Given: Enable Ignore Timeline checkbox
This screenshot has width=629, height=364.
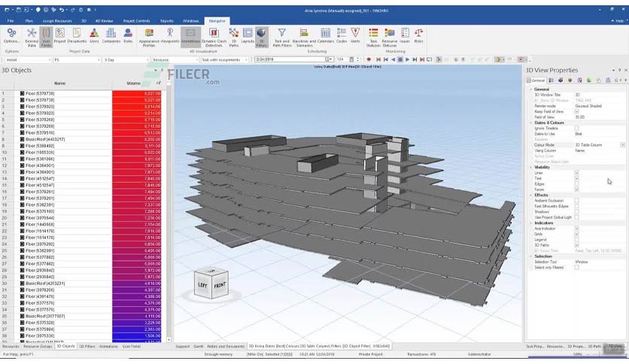Looking at the screenshot, I should pos(576,129).
